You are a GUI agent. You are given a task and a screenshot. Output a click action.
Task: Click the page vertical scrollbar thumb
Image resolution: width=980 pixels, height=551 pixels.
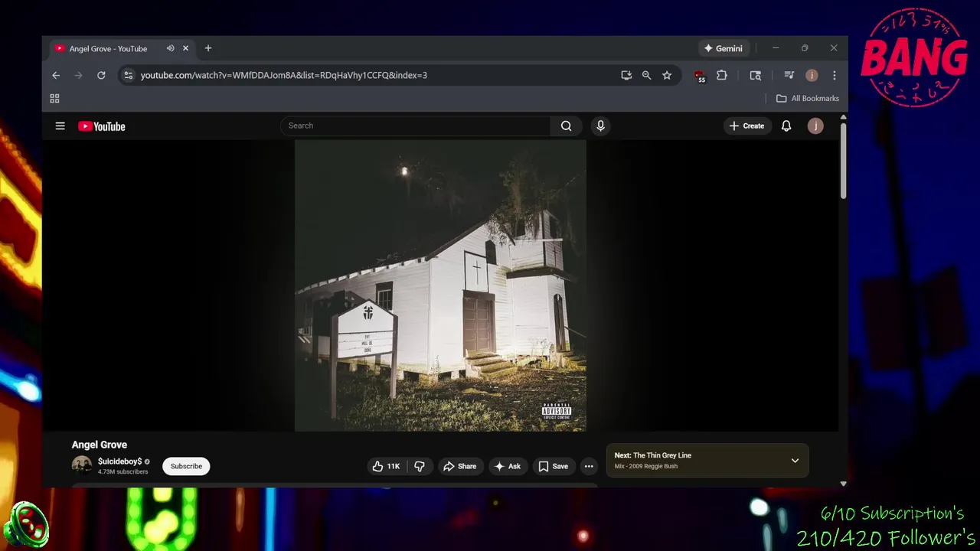point(843,161)
